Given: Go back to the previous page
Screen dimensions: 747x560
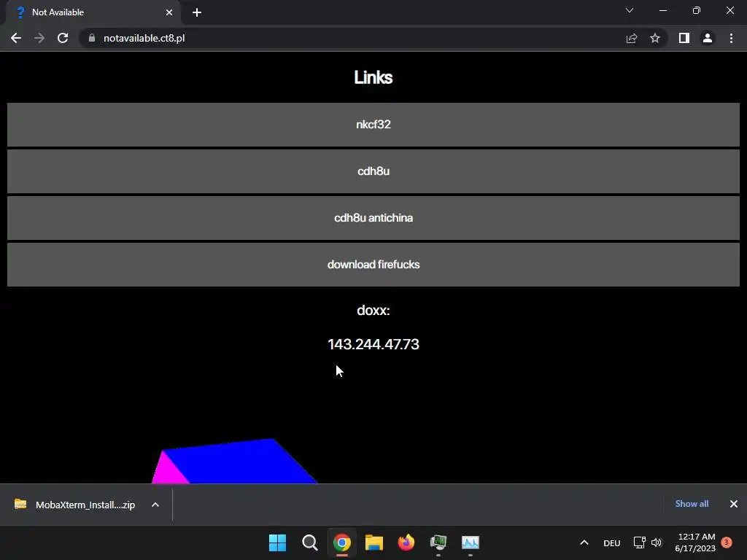Looking at the screenshot, I should coord(16,38).
